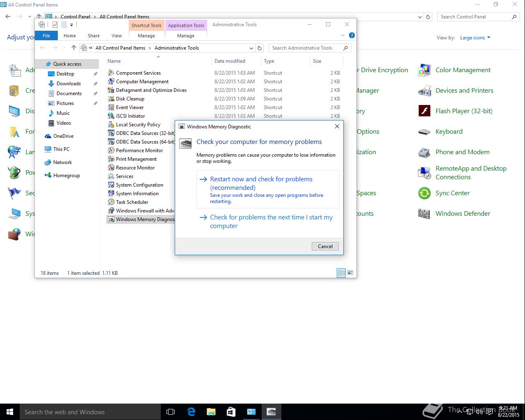Image resolution: width=525 pixels, height=420 pixels.
Task: Expand the Administrative Tools address bar dropdown
Action: click(251, 48)
